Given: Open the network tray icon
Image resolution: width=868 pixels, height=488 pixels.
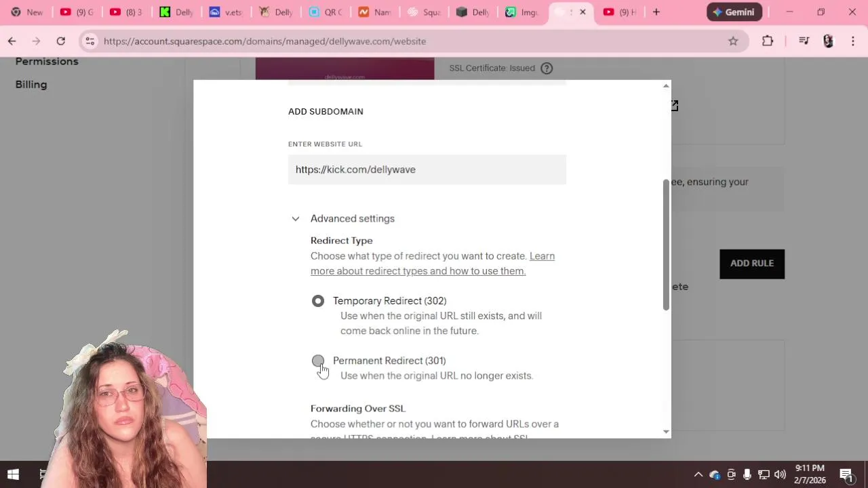Looking at the screenshot, I should click(x=764, y=474).
